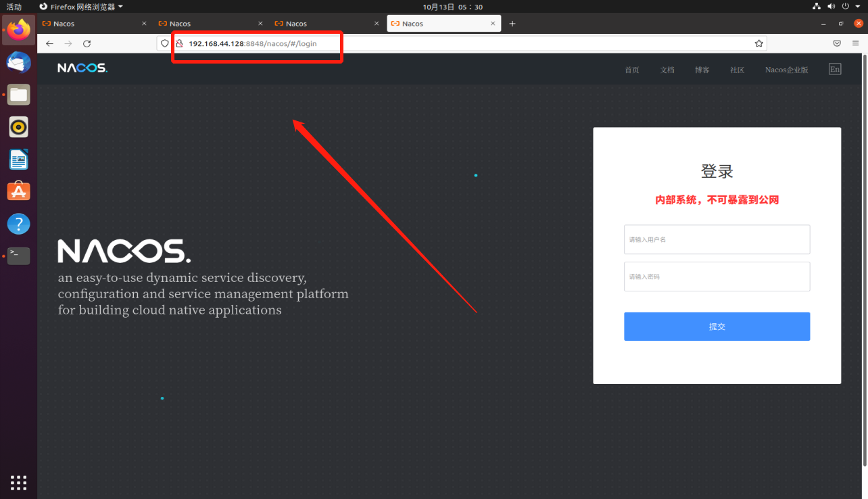Switch to the third Nacos tab
Image resolution: width=868 pixels, height=499 pixels.
[327, 24]
